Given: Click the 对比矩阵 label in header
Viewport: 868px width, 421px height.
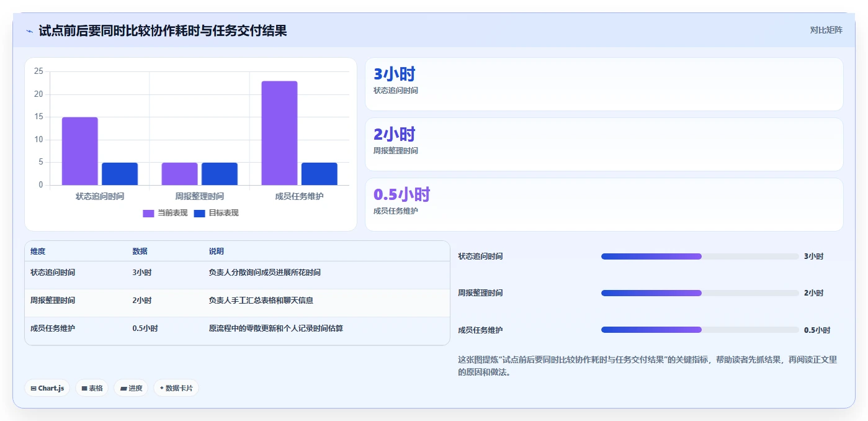Looking at the screenshot, I should 826,30.
